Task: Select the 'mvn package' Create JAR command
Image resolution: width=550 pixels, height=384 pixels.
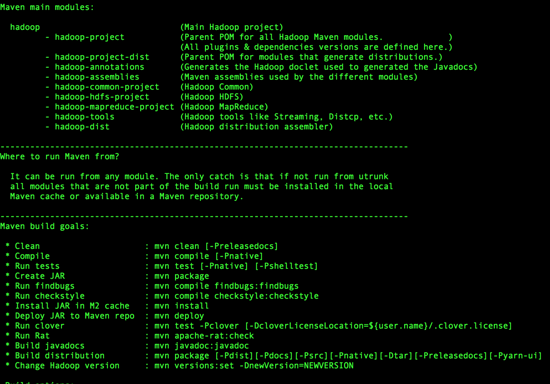Action: [182, 276]
